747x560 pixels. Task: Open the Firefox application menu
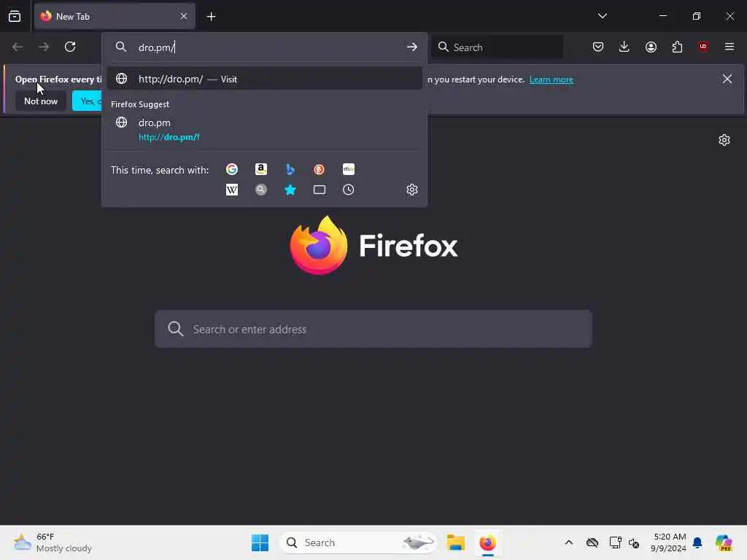coord(729,47)
